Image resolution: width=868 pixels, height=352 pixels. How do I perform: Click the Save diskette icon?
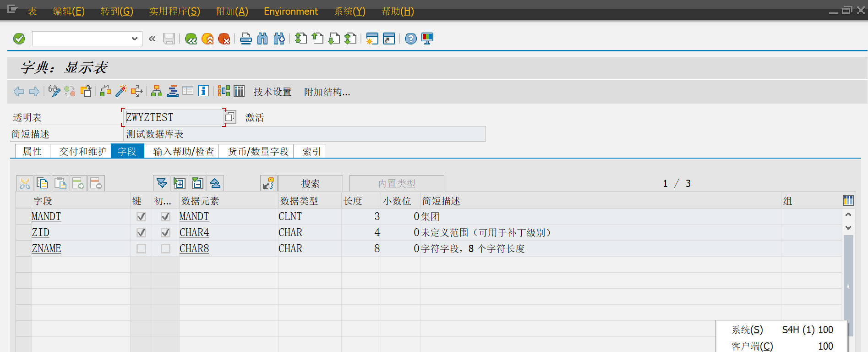169,39
